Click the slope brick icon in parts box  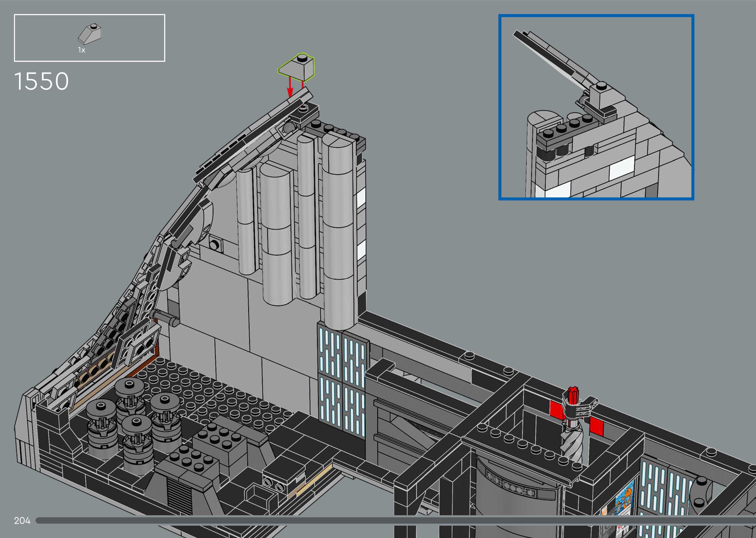[90, 34]
